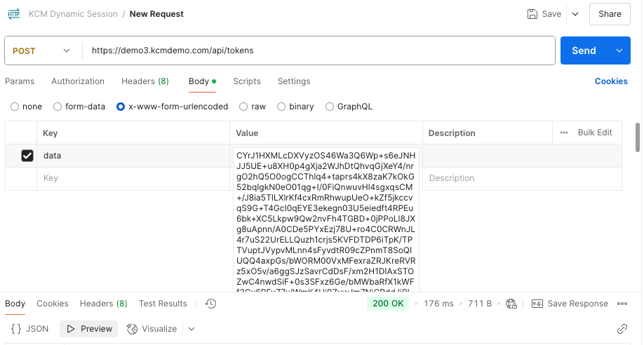
Task: Click the Save Response icon button
Action: click(537, 304)
